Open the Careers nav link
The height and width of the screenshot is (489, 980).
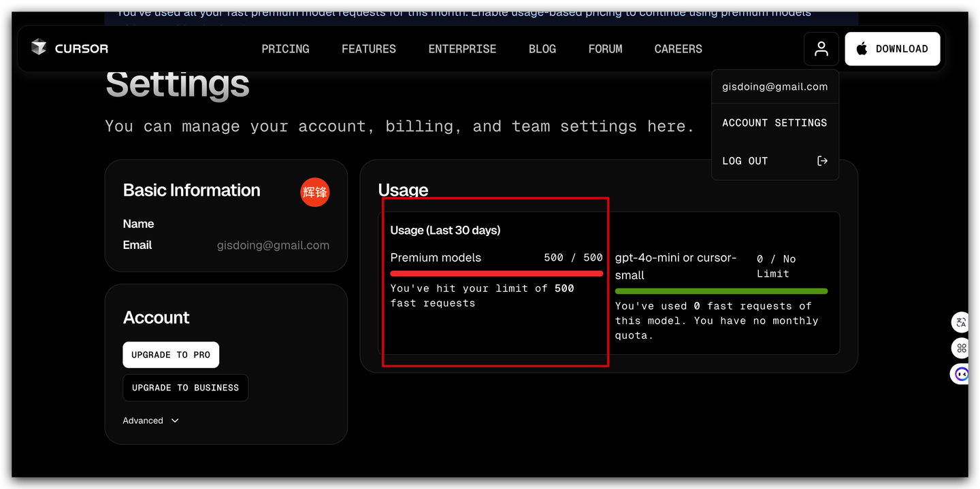(x=678, y=49)
